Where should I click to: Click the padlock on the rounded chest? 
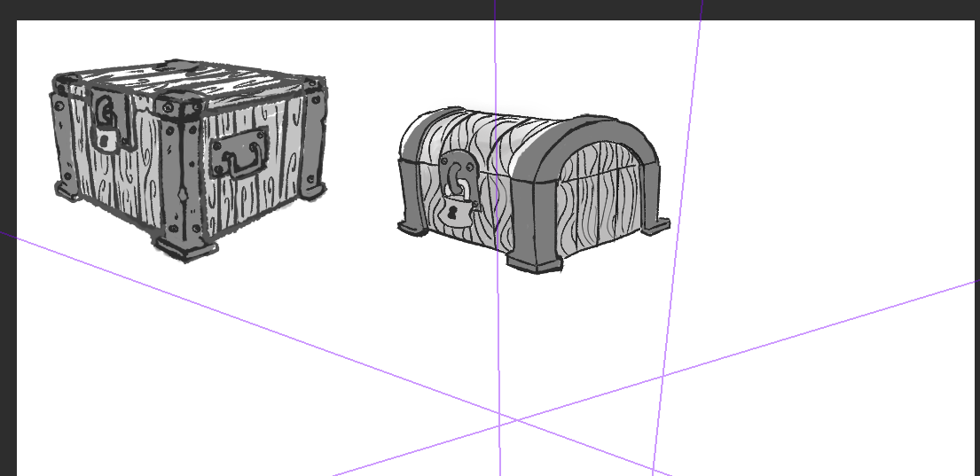[x=455, y=213]
